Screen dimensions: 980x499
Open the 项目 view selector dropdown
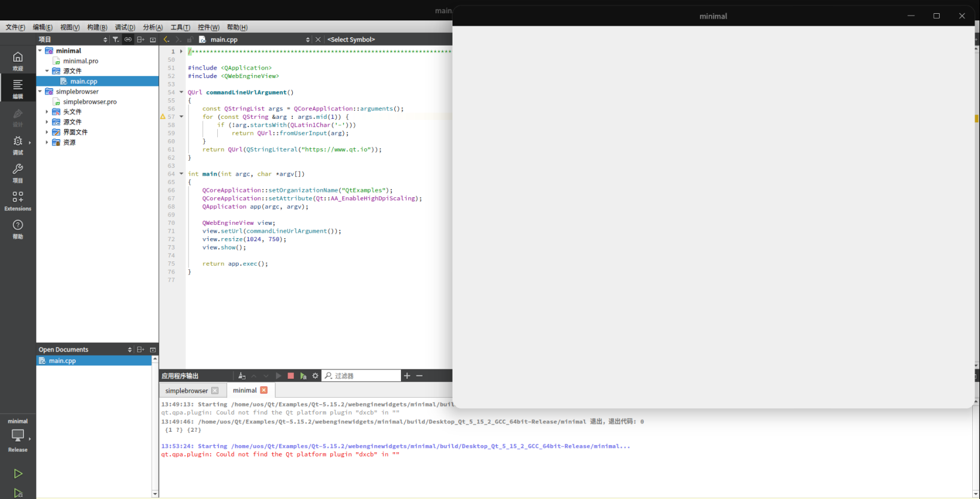(72, 40)
